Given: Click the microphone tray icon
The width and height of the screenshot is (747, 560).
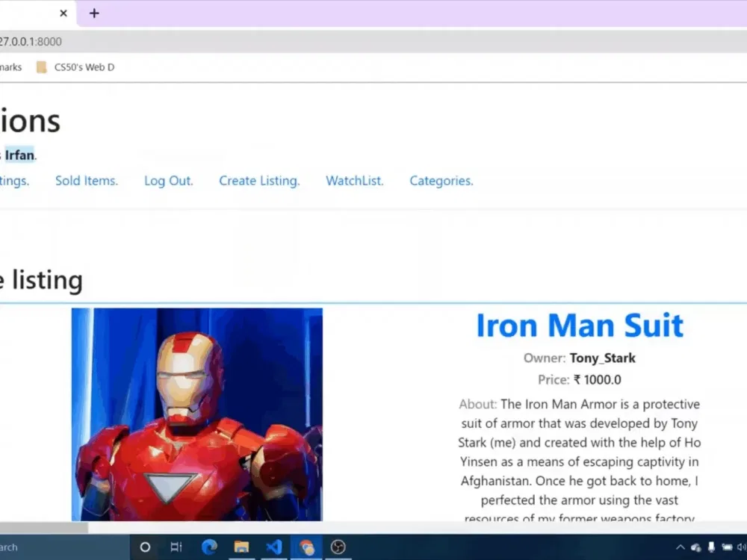Looking at the screenshot, I should (711, 547).
